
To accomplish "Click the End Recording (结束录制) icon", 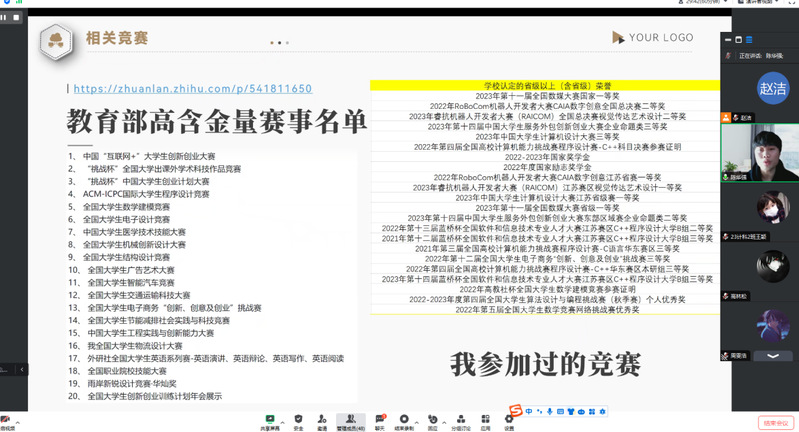I will (x=404, y=419).
